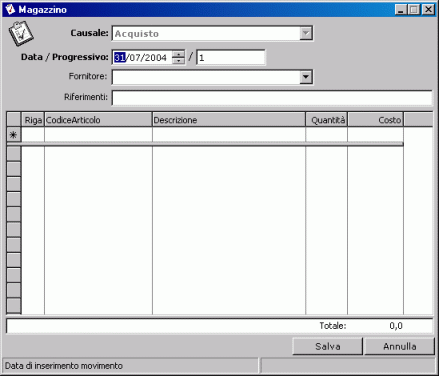Click status bar text Data di inserimento movimento
Screen dimensions: 439x376
[64, 366]
